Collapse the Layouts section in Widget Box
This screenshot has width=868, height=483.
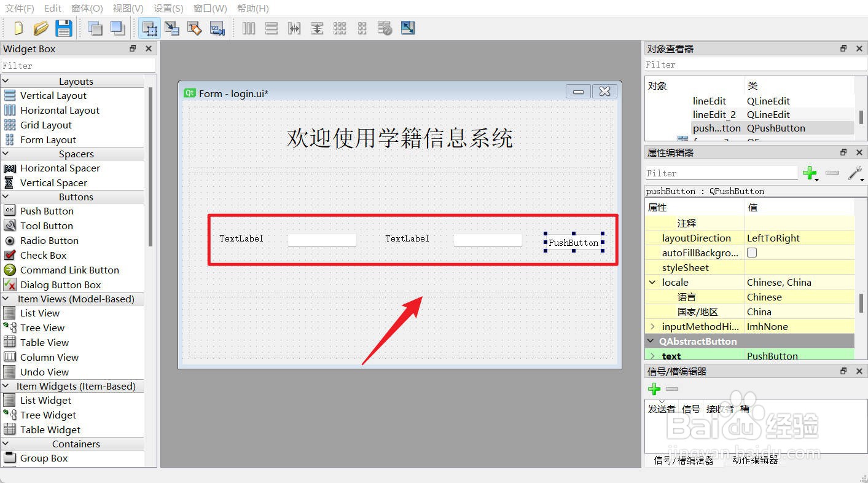pyautogui.click(x=6, y=80)
